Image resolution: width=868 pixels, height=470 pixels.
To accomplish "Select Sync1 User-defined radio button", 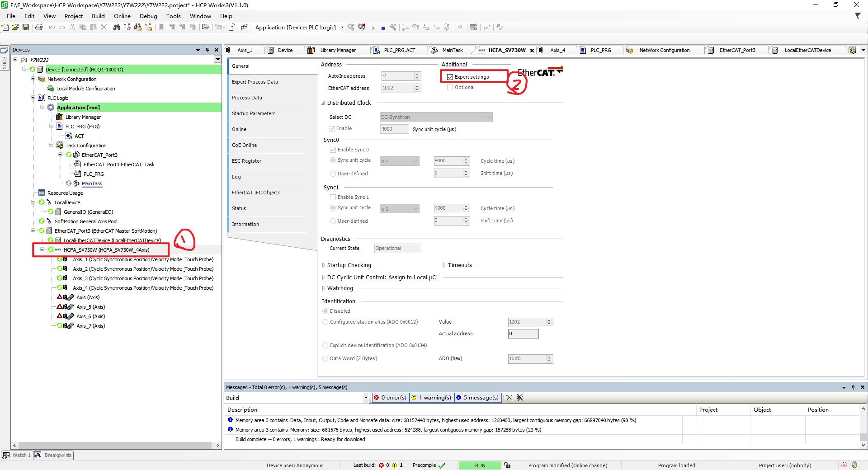I will [x=333, y=221].
